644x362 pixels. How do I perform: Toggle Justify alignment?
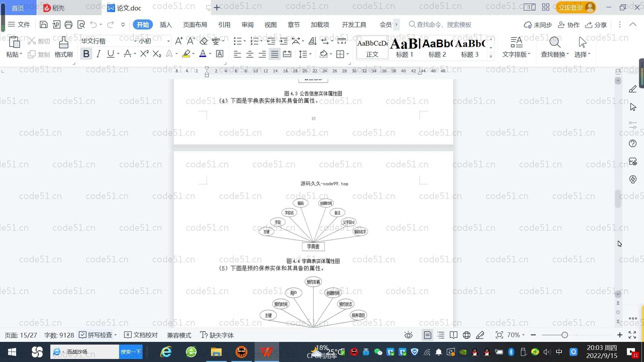(274, 54)
